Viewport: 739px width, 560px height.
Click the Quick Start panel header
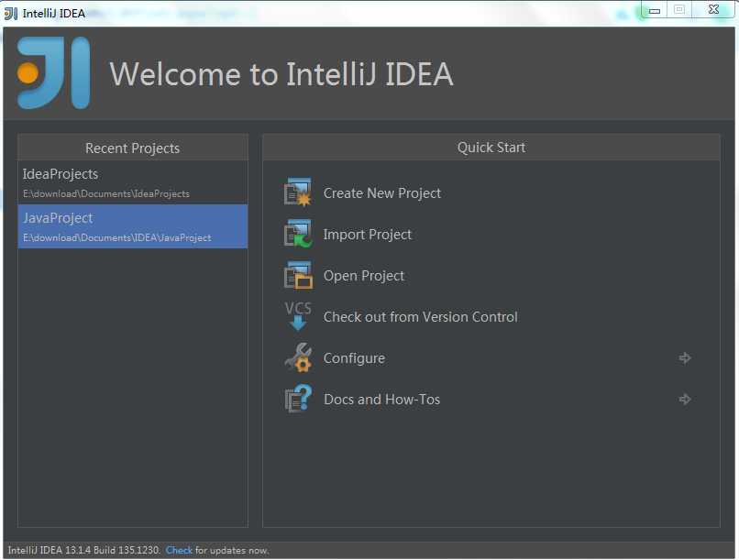(491, 148)
